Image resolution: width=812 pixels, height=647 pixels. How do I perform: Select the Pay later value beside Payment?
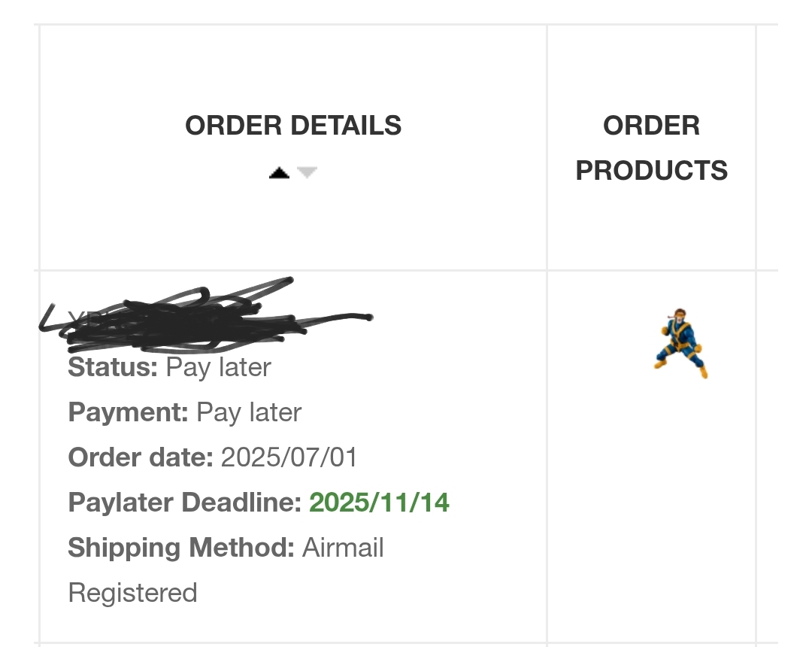249,413
